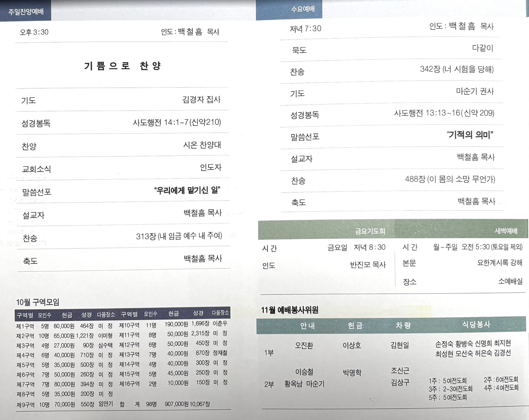Select hymn 342장 (너 시험을 당해)
This screenshot has width=529, height=420.
tap(457, 69)
